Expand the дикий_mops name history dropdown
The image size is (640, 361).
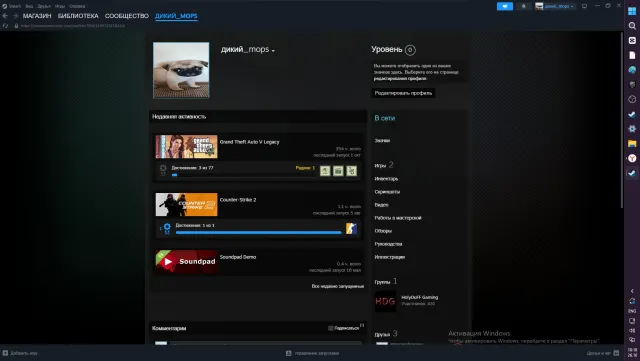point(273,51)
